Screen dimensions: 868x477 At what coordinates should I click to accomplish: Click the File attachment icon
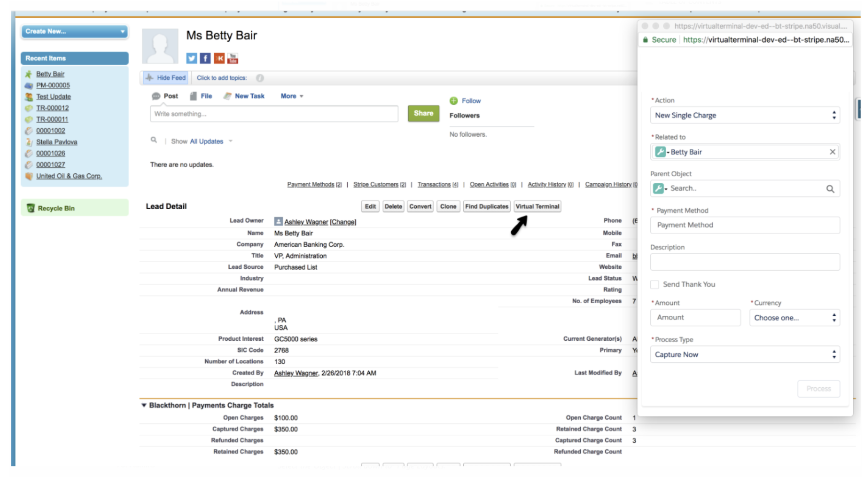click(193, 96)
